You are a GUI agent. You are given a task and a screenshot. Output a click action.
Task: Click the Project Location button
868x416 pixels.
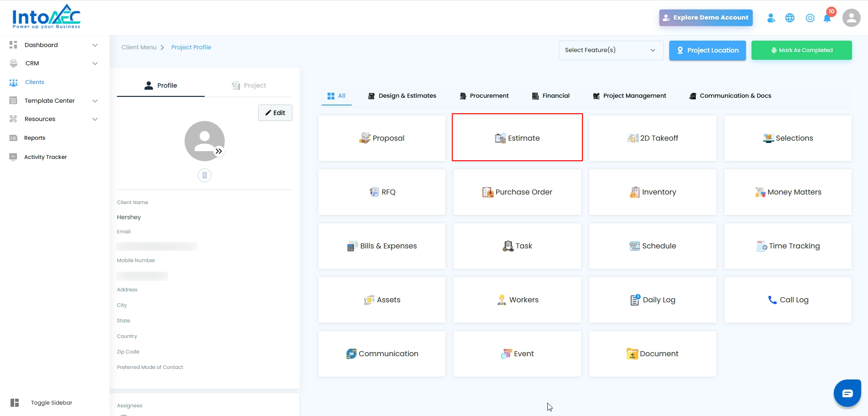coord(708,50)
